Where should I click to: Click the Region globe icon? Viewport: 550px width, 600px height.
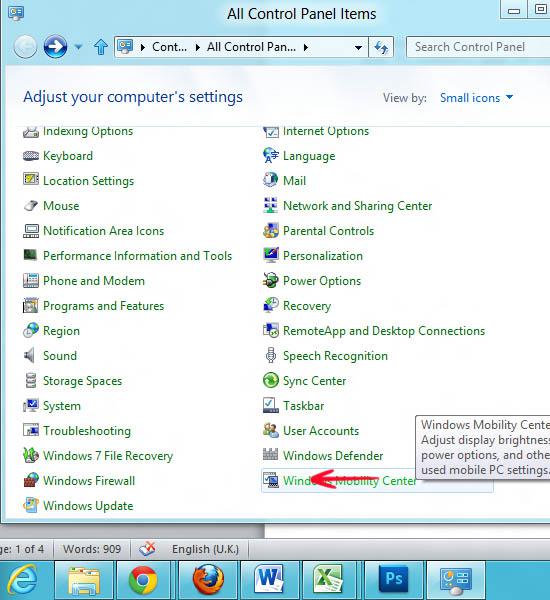31,330
